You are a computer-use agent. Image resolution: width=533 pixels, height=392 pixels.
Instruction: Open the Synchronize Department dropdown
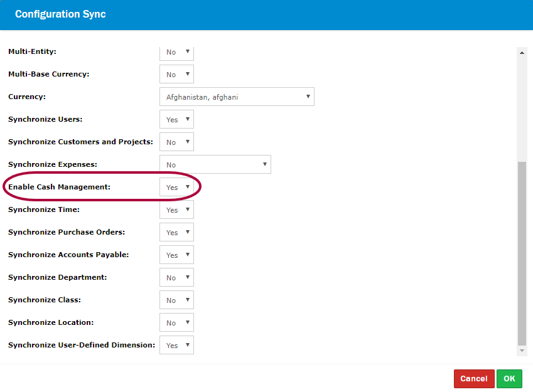coord(176,278)
